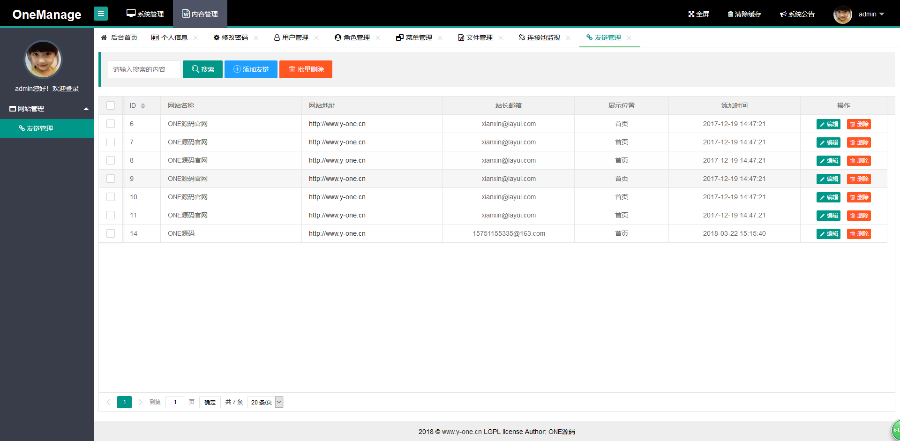Viewport: 900px width, 441px height.
Task: Click the ID column sort icon
Action: point(143,105)
